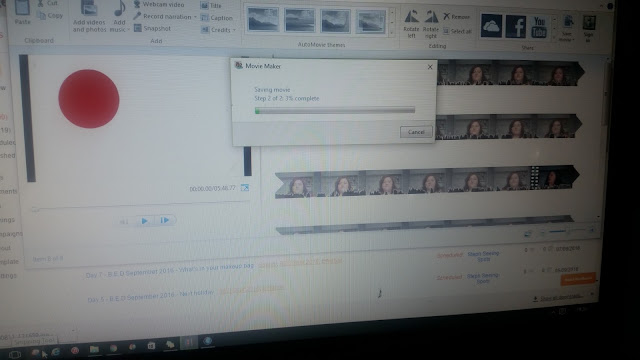Play the video preview
This screenshot has width=640, height=360.
point(144,221)
